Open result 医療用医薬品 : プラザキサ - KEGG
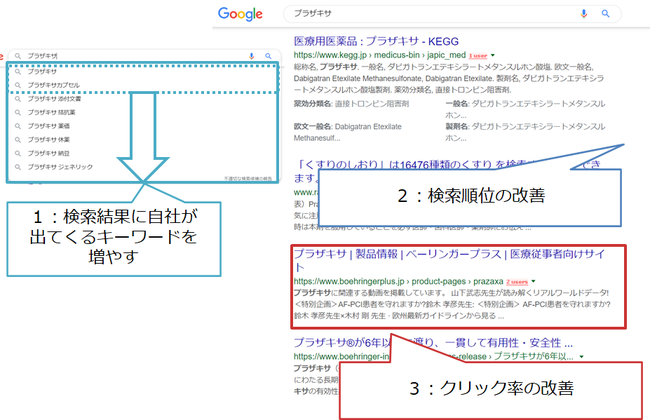This screenshot has height=420, width=650. pos(376,41)
